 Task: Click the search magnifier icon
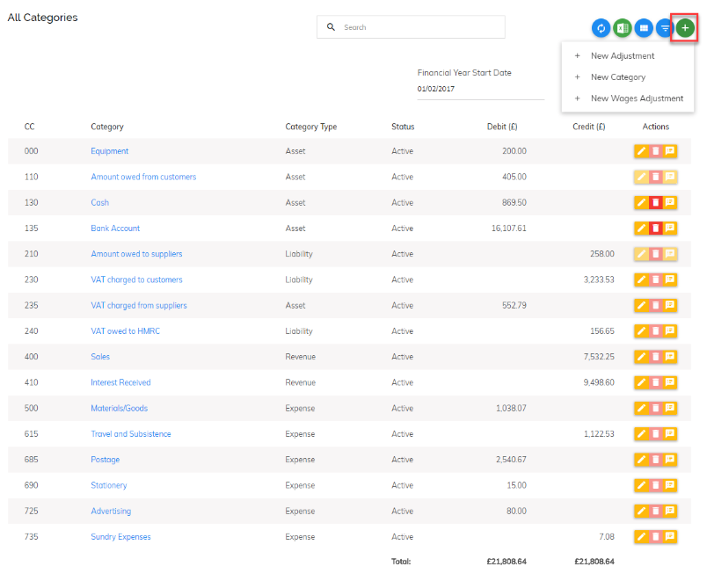tap(331, 27)
